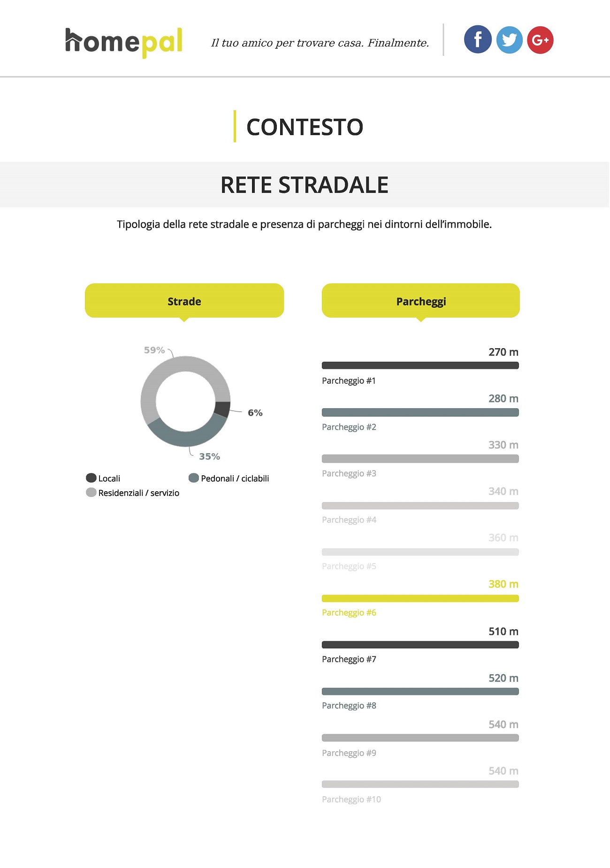This screenshot has width=610, height=868.
Task: Click the Parcheggio #7 label
Action: [349, 659]
